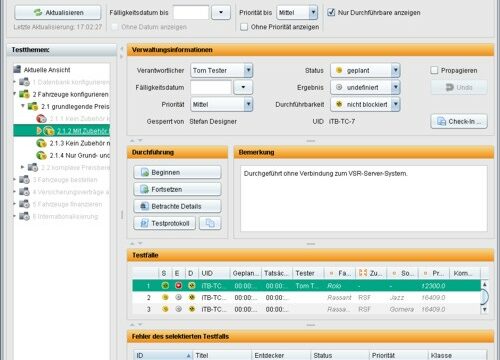Collapse 2.1 grundlegende Preis node
Viewport: 500px width, 360px height.
pyautogui.click(x=23, y=106)
